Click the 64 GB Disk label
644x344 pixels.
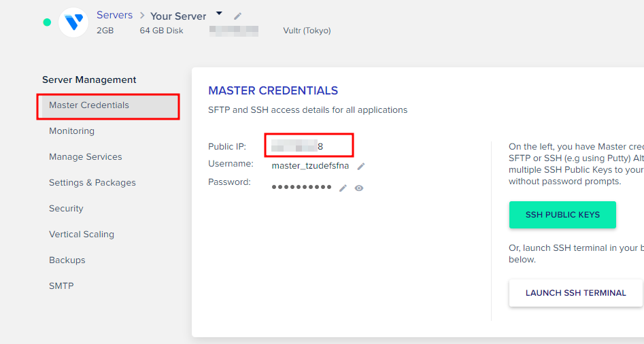click(x=161, y=31)
